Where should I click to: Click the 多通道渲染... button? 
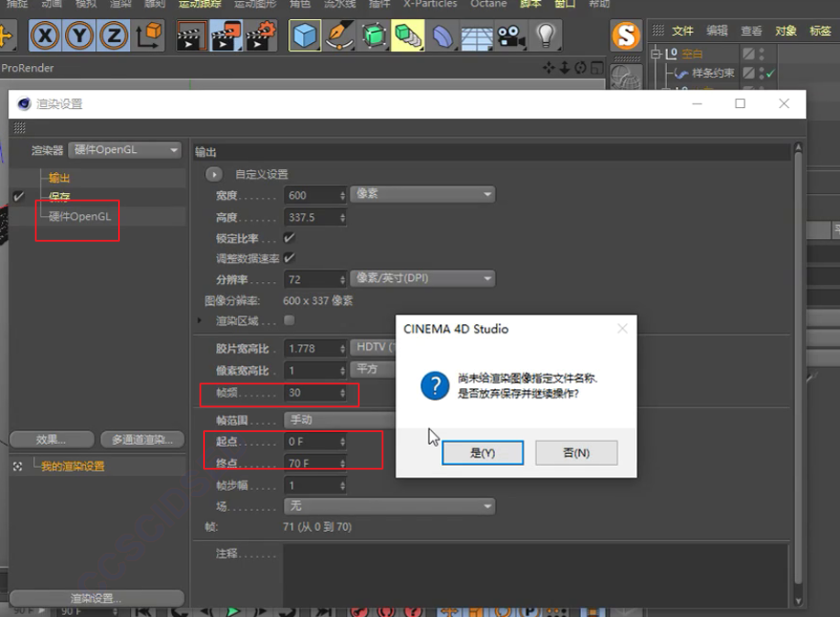[x=143, y=440]
